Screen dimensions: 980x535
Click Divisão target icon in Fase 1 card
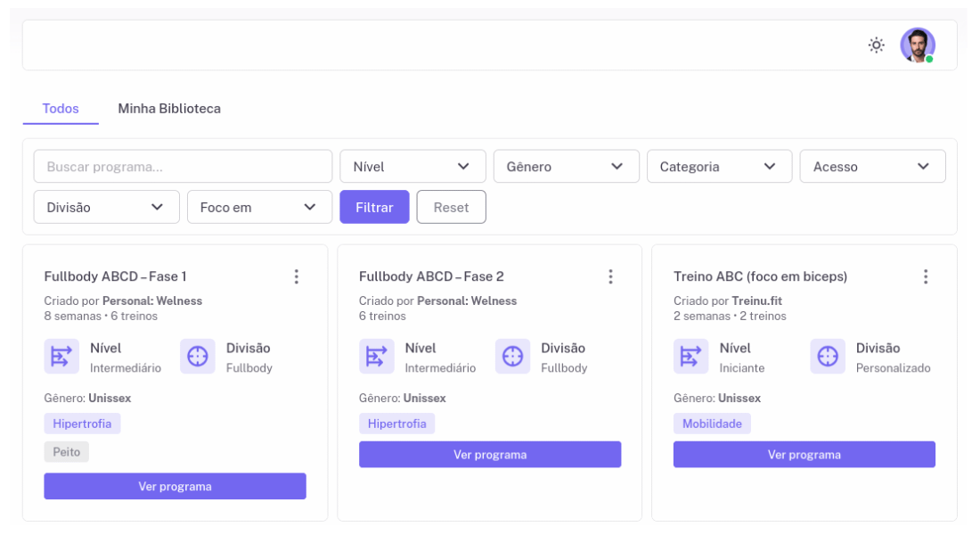tap(198, 357)
